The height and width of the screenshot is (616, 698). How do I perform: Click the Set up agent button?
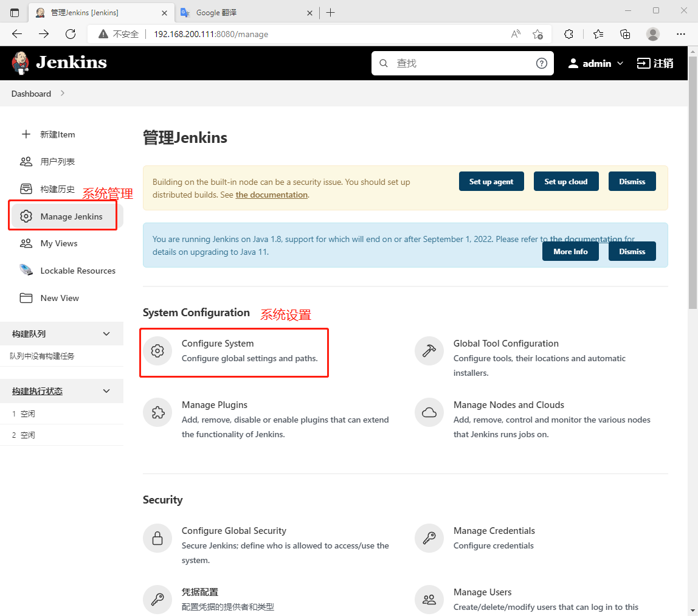(x=491, y=181)
